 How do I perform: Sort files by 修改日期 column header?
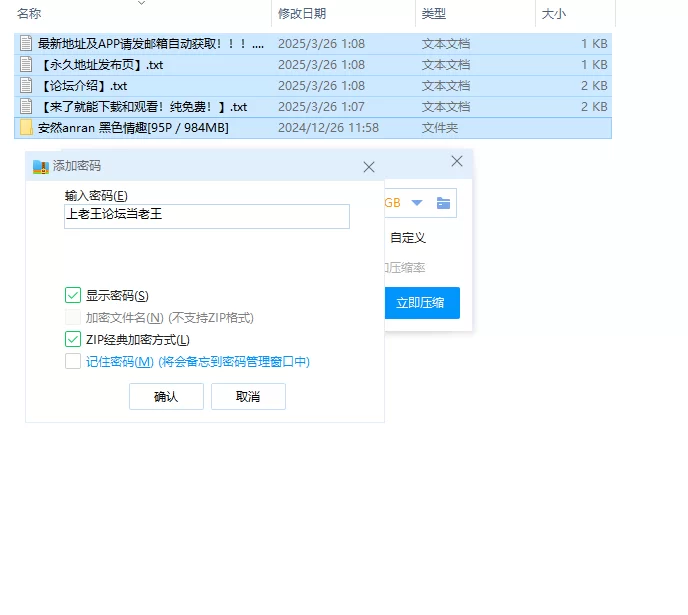coord(302,14)
